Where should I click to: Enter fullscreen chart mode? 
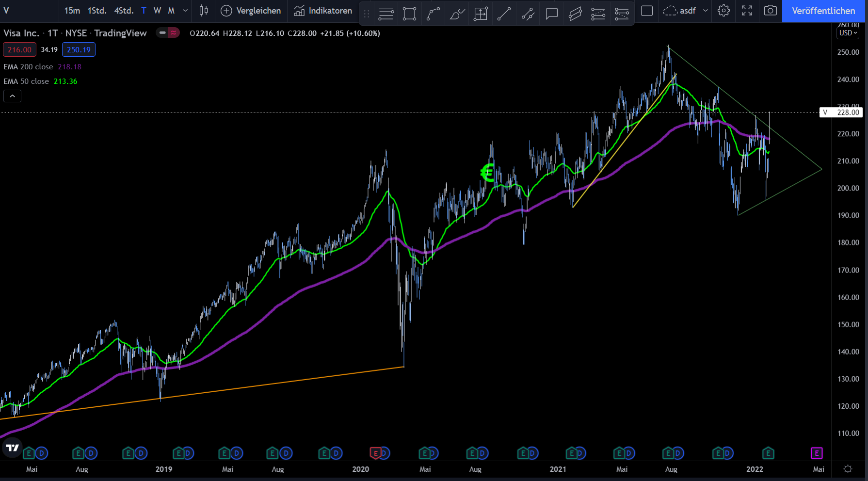(747, 11)
